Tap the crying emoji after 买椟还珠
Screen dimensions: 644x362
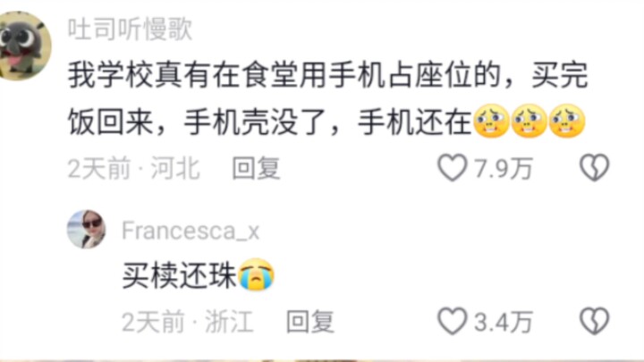(257, 274)
